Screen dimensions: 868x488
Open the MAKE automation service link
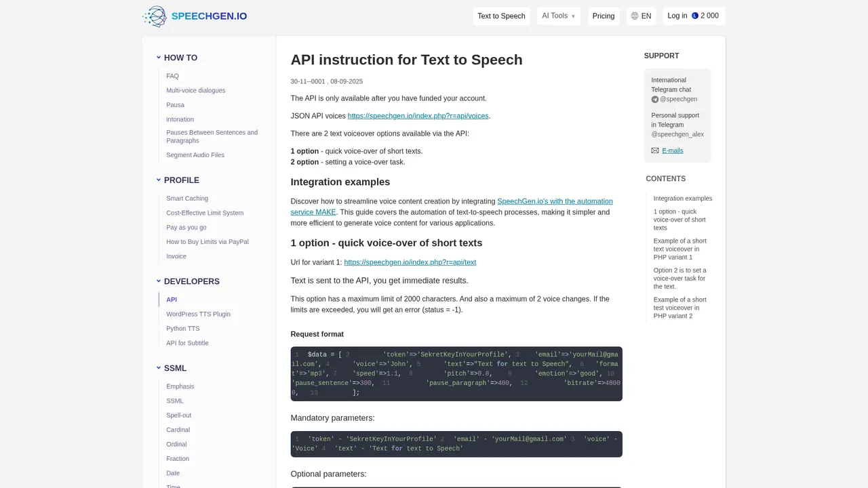(452, 207)
